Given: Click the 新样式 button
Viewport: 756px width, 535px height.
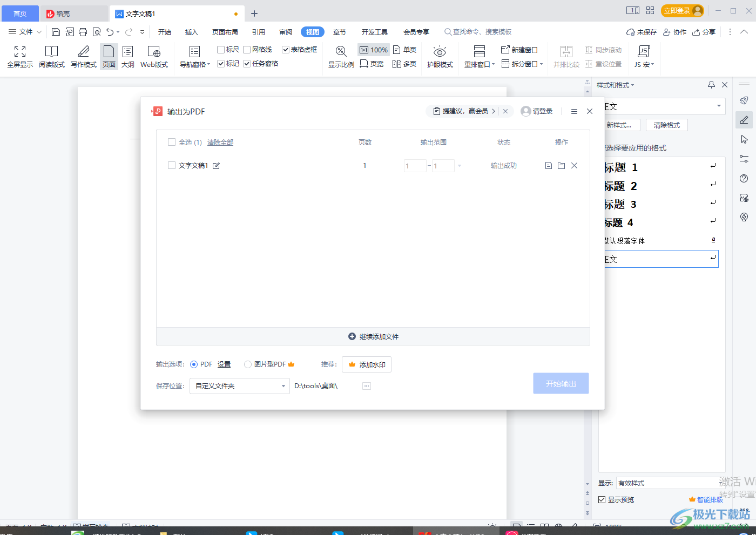Looking at the screenshot, I should (622, 125).
